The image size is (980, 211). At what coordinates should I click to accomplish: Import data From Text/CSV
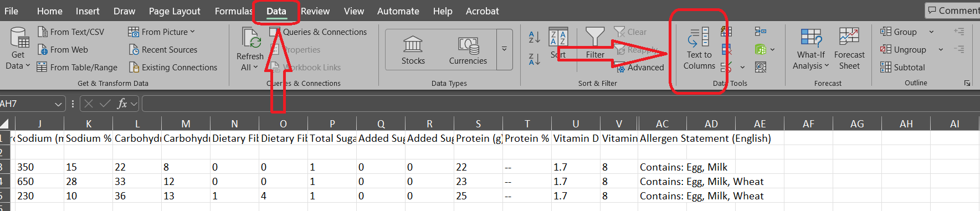[x=70, y=32]
